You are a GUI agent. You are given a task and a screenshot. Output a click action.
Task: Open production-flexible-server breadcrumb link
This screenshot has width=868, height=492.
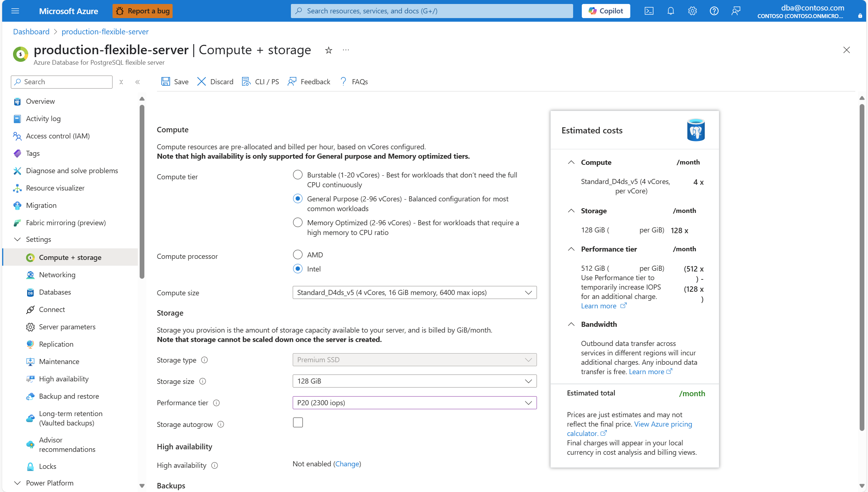pyautogui.click(x=105, y=31)
